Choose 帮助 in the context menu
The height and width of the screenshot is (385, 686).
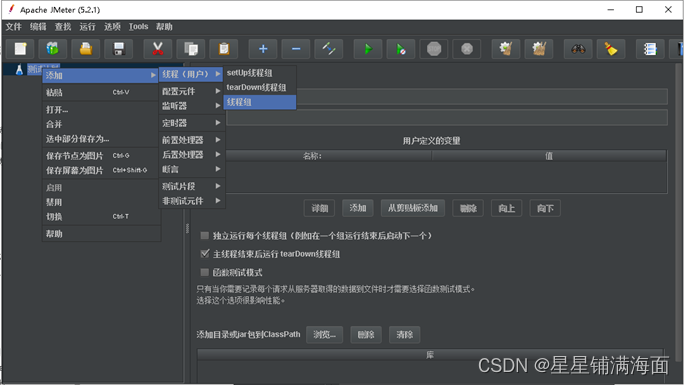[x=101, y=234]
